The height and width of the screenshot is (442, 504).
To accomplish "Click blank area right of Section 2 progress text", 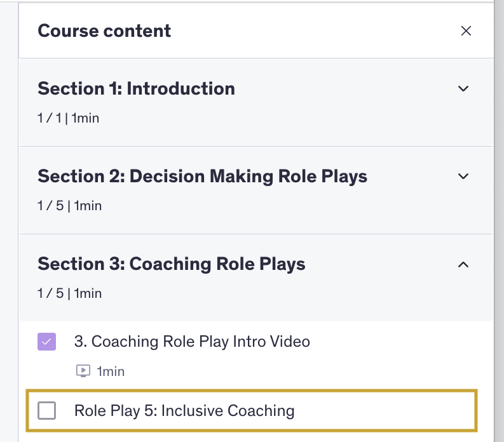I will (x=286, y=206).
